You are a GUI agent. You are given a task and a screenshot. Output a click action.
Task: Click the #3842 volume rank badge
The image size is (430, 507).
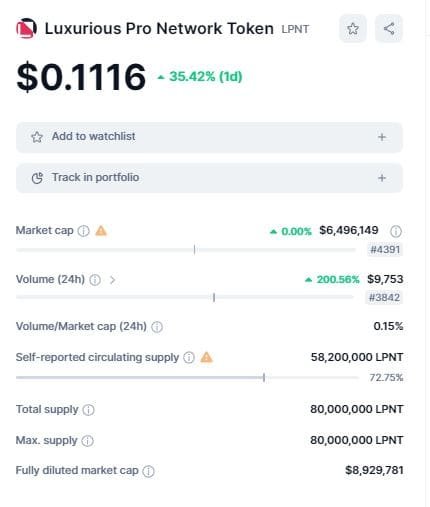pyautogui.click(x=384, y=297)
